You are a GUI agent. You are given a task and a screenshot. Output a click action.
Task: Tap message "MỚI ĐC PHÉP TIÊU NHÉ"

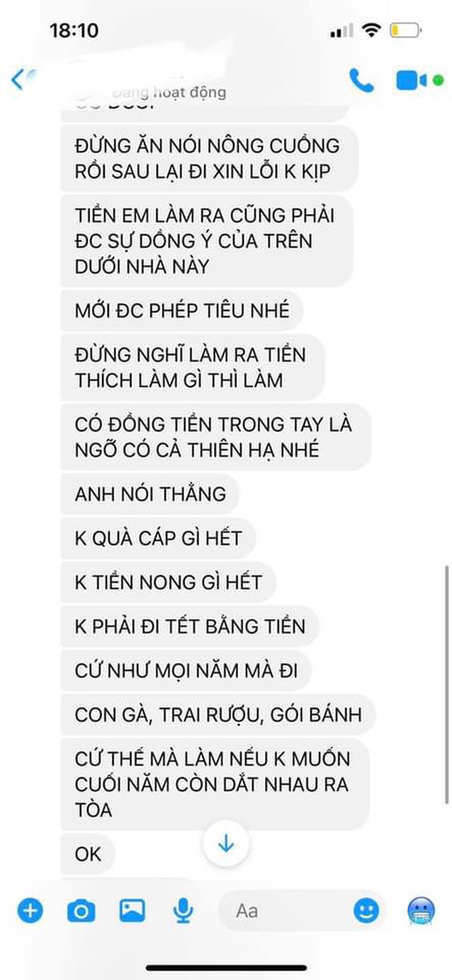click(x=182, y=311)
